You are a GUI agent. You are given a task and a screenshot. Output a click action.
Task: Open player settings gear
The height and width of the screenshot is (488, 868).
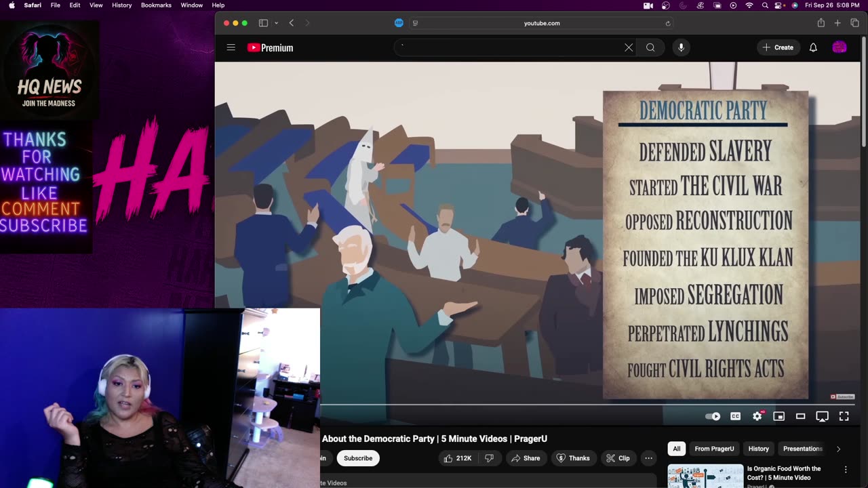[757, 416]
